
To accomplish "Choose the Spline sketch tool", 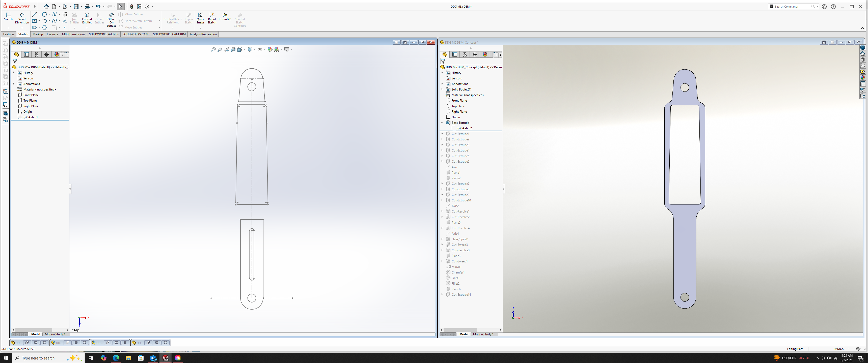I will (x=54, y=14).
